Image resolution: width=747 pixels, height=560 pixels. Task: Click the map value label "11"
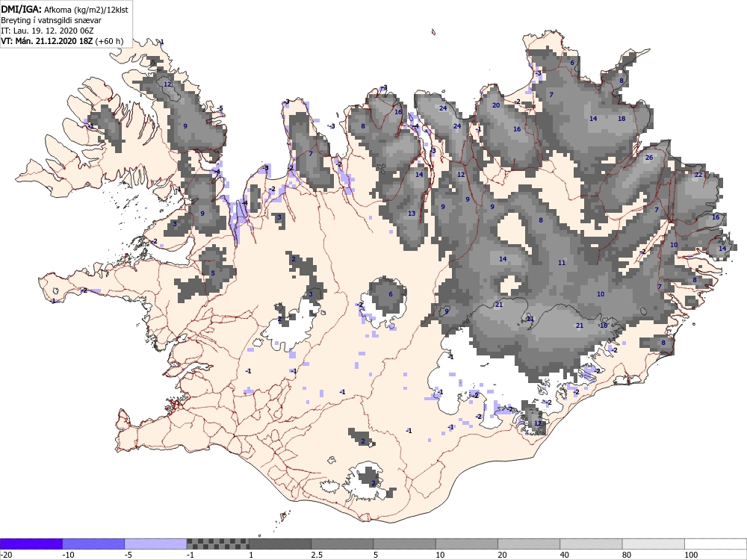click(562, 263)
